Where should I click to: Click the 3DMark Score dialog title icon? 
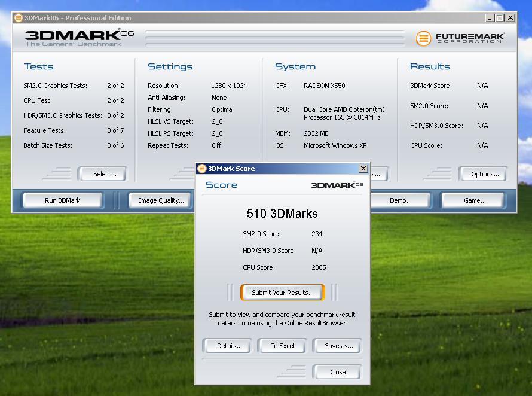click(x=202, y=169)
